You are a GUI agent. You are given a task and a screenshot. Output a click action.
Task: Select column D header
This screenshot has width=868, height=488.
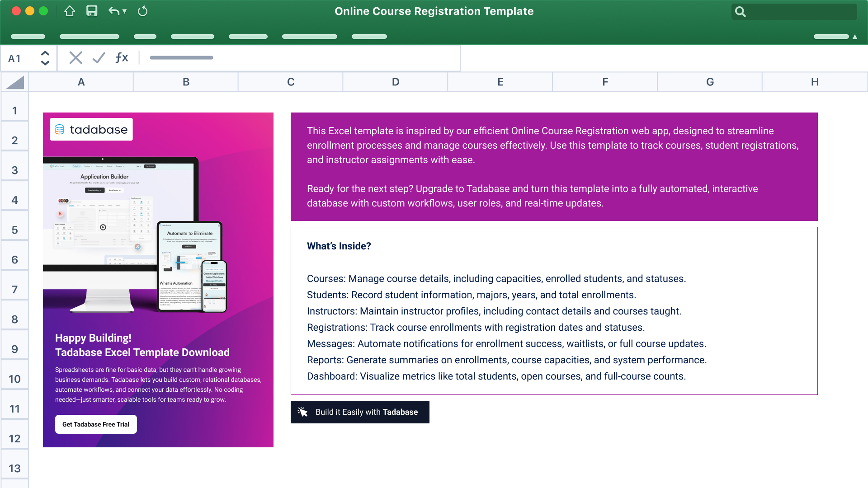396,82
